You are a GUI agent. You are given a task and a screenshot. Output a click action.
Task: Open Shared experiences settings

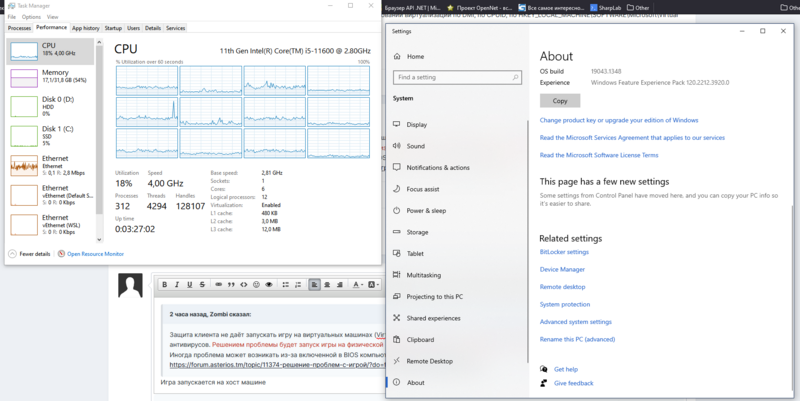(433, 318)
